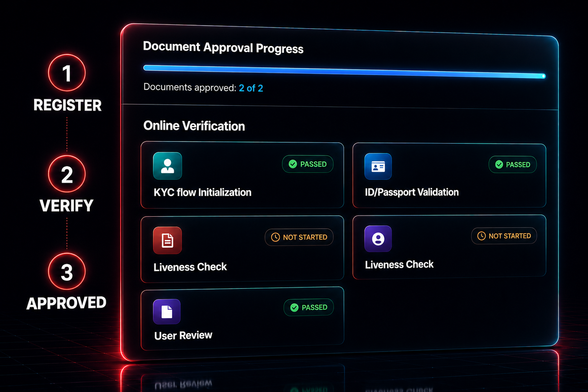The width and height of the screenshot is (588, 392).
Task: Open the 'KYC flow Initialization' title
Action: pyautogui.click(x=202, y=192)
